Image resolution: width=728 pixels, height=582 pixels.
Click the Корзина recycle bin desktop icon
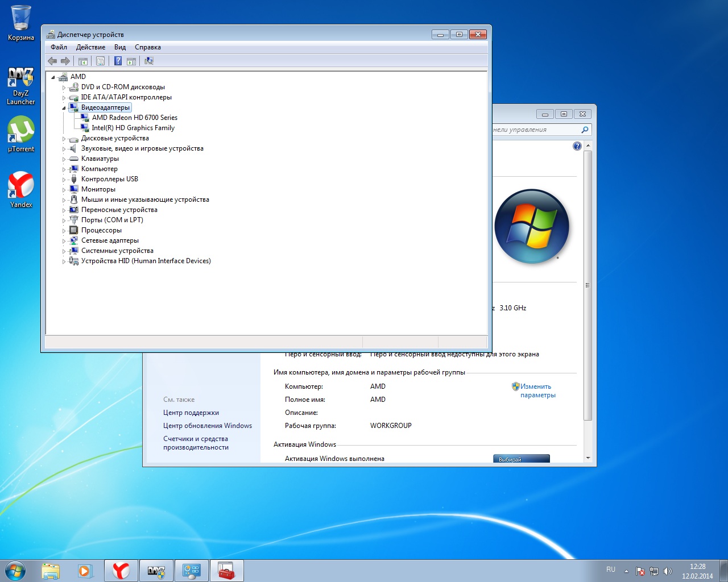[x=21, y=23]
